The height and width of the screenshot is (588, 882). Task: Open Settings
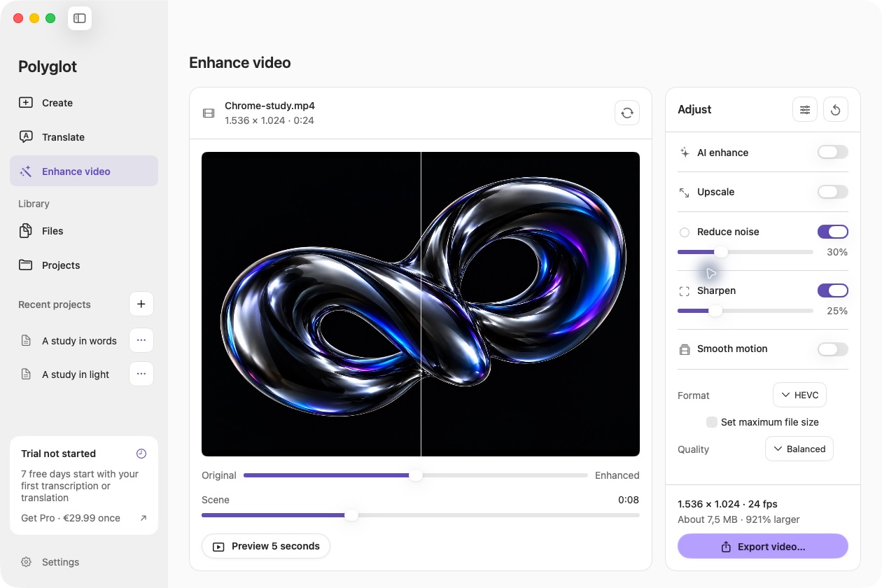(84, 562)
